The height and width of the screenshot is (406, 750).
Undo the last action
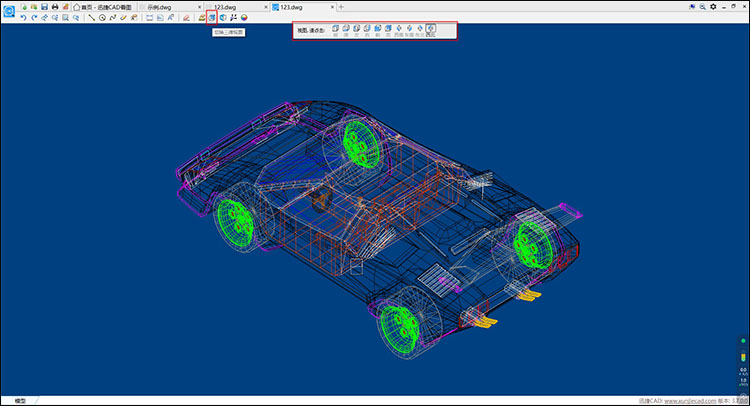click(x=23, y=18)
